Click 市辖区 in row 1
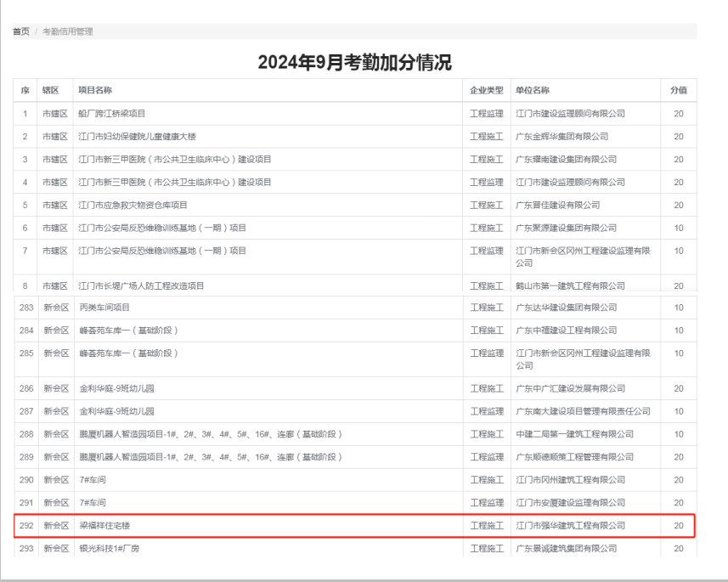Viewport: 728px width, 582px height. click(x=55, y=113)
